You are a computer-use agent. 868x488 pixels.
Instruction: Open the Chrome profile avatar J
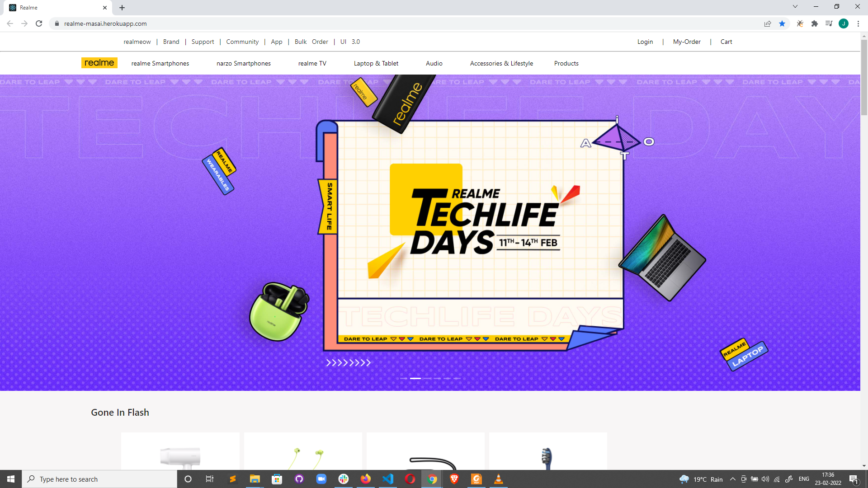click(x=843, y=23)
